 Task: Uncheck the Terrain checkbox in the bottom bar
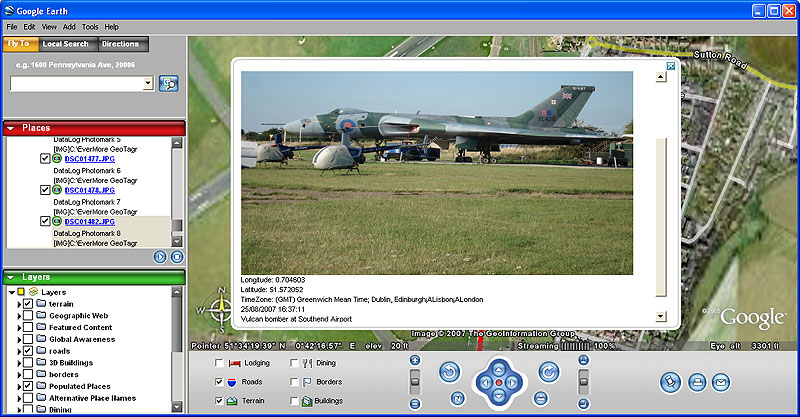[x=219, y=401]
